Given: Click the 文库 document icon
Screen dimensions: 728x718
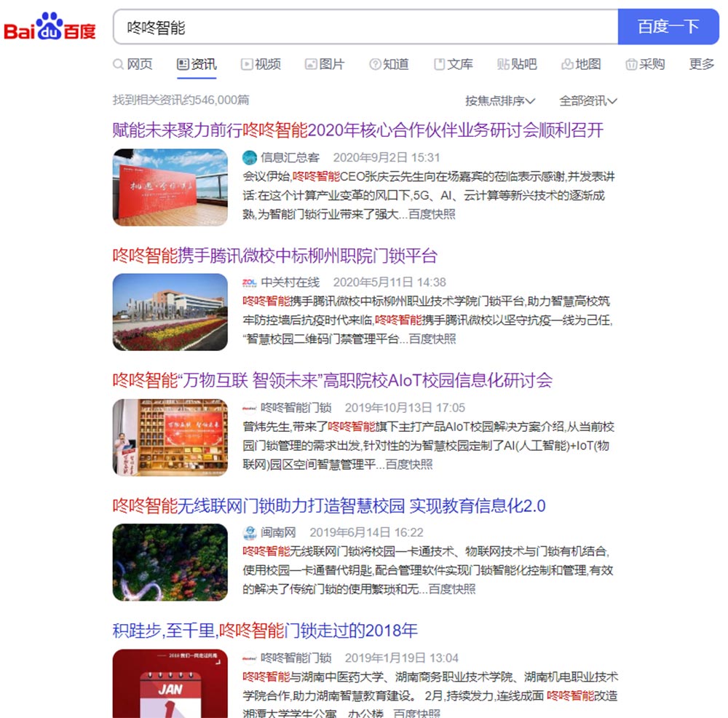Looking at the screenshot, I should click(439, 64).
